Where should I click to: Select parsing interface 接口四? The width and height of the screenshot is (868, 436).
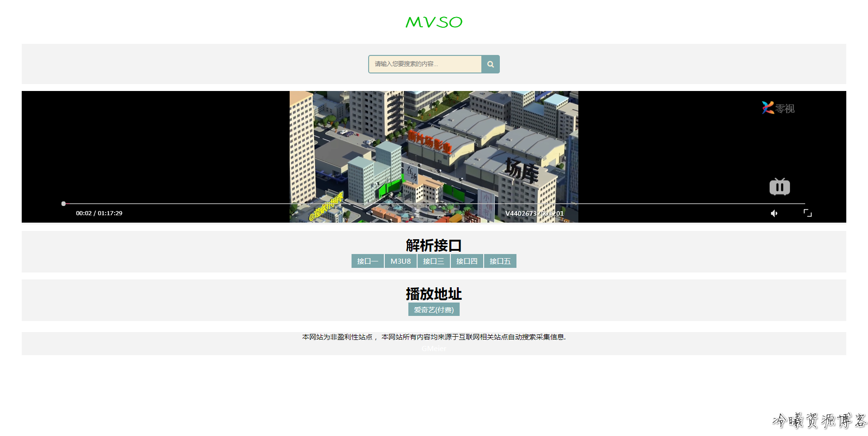(467, 261)
